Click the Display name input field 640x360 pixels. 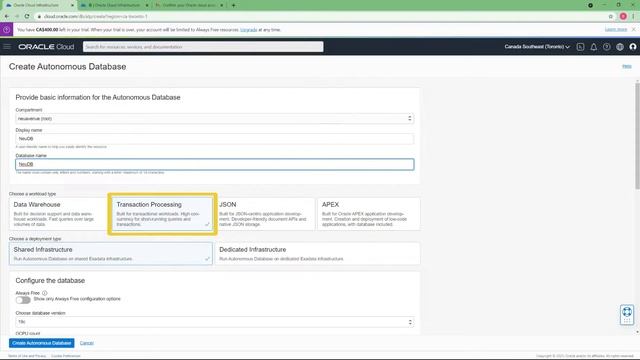click(215, 139)
